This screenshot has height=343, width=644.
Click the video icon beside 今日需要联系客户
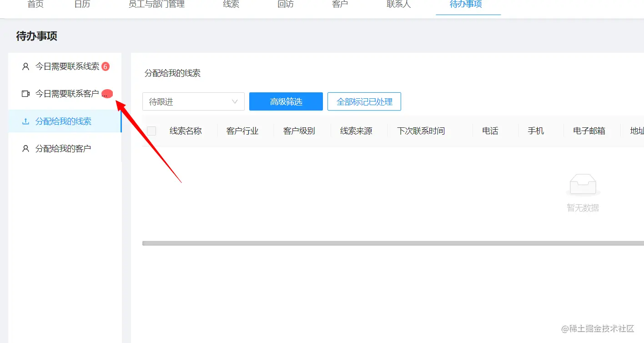coord(25,94)
